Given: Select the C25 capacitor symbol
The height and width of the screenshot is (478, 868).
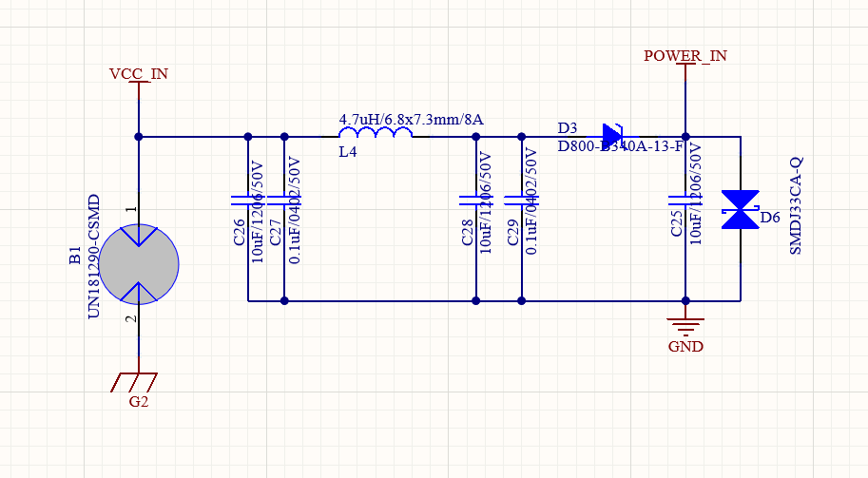Looking at the screenshot, I should click(685, 201).
